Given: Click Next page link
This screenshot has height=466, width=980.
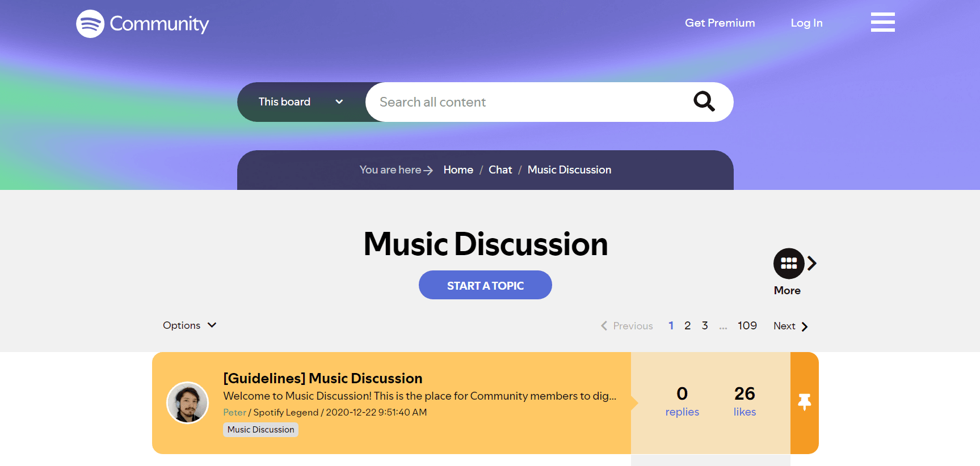Looking at the screenshot, I should tap(790, 326).
